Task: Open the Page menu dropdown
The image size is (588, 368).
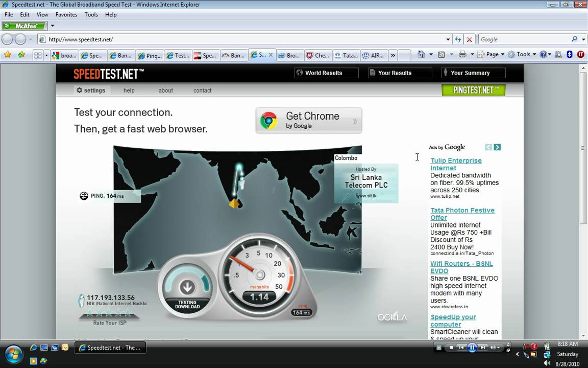Action: click(491, 55)
